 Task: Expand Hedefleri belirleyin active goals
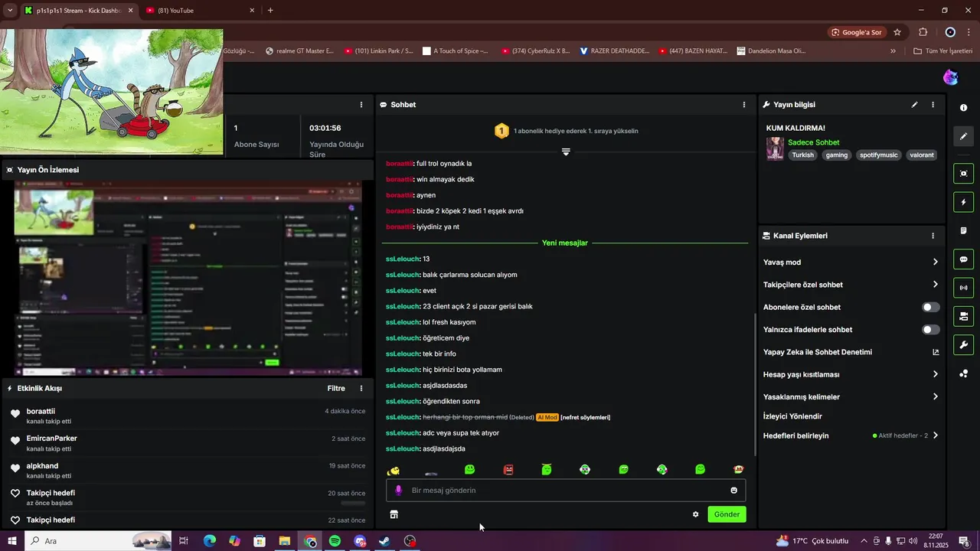pos(935,436)
